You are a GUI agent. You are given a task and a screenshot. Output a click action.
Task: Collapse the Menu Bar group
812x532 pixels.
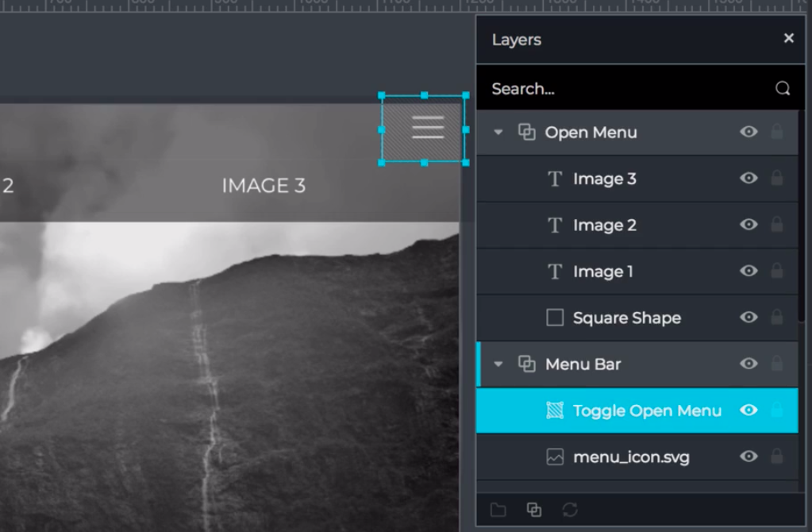[498, 364]
